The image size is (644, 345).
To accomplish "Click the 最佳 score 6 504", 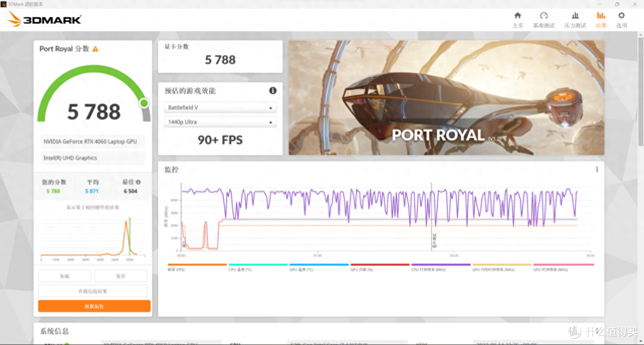I will coord(130,191).
